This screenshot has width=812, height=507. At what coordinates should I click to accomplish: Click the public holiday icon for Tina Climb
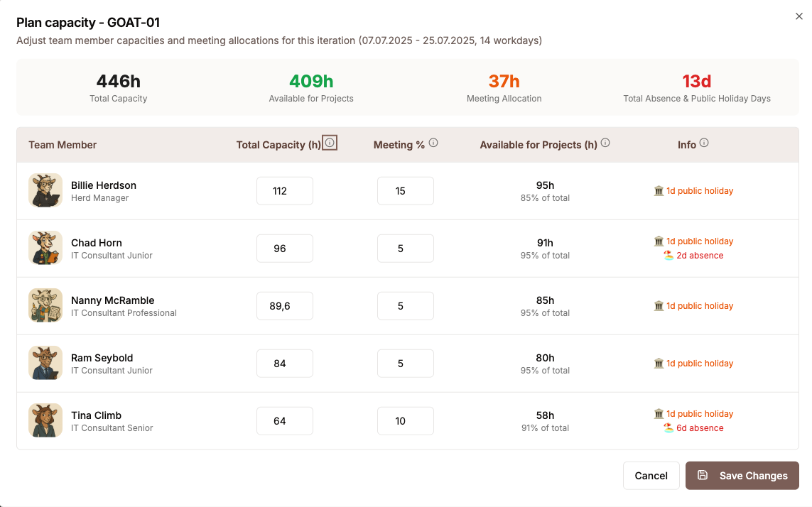pyautogui.click(x=659, y=413)
